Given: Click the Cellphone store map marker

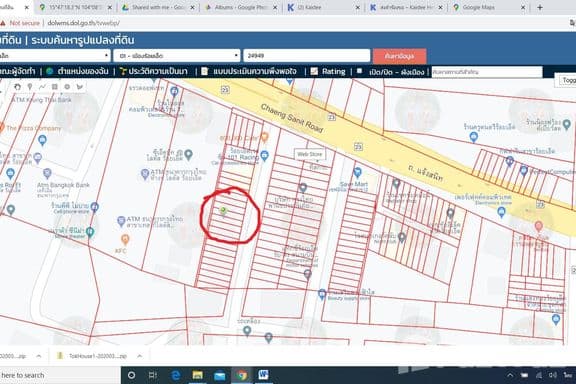Looking at the screenshot, I should 94,207.
